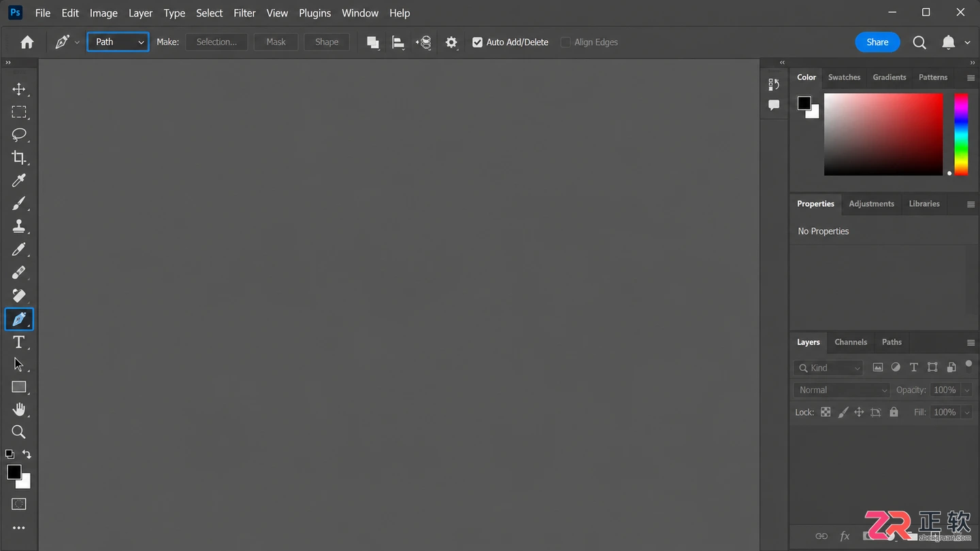Screen dimensions: 980x551
Task: Open workspace switcher arrow near bell
Action: pos(967,42)
